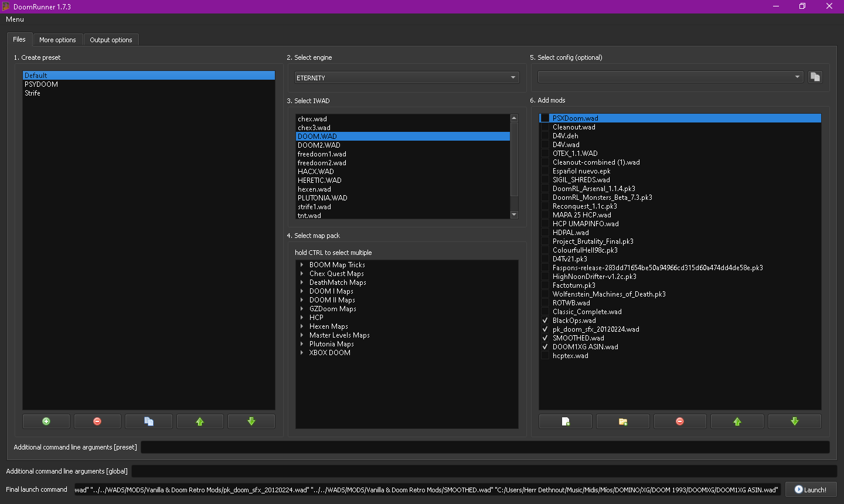844x504 pixels.
Task: Expand the Master Levels Maps folder
Action: [x=302, y=335]
